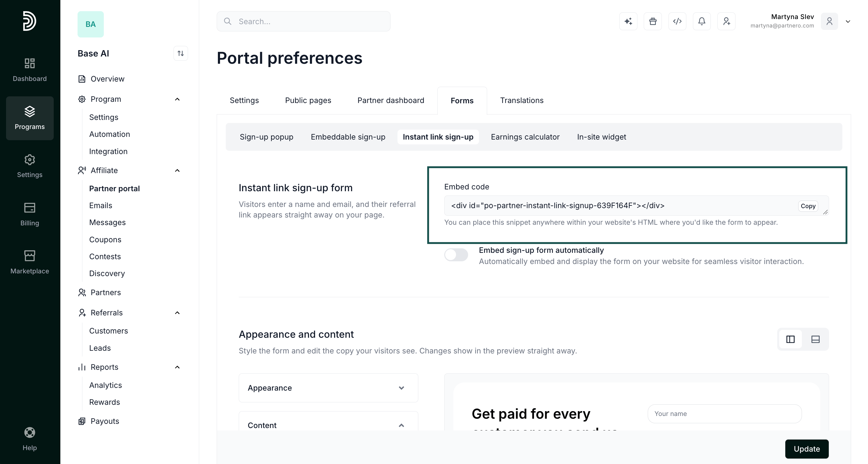Collapse the Referrals menu section
This screenshot has height=464, width=868.
coord(177,313)
